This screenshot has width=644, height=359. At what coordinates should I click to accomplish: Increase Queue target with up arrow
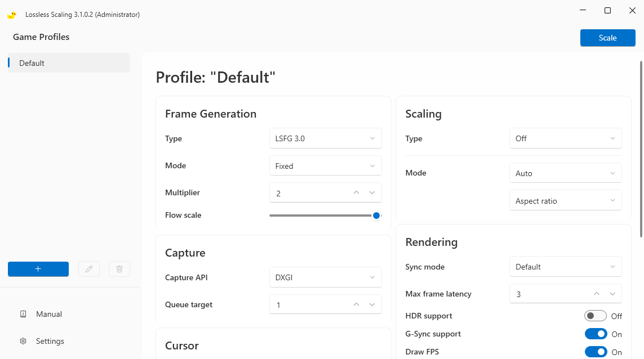(x=356, y=304)
